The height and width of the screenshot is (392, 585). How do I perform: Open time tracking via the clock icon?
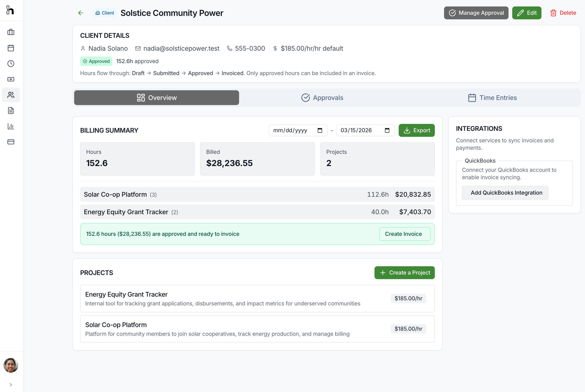11,64
